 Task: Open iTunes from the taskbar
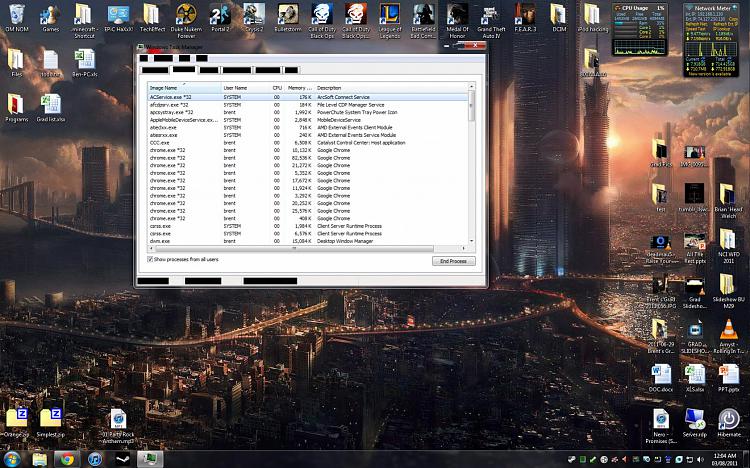pyautogui.click(x=95, y=459)
